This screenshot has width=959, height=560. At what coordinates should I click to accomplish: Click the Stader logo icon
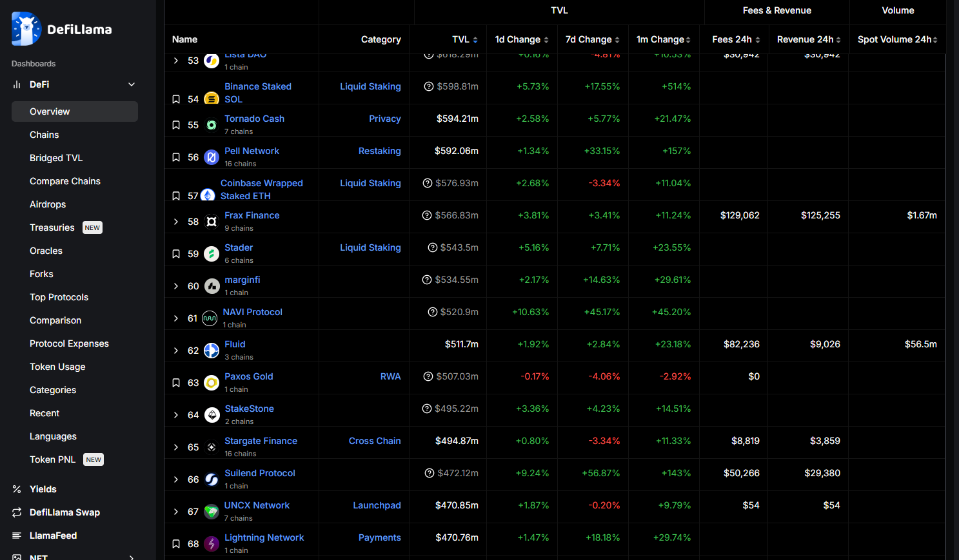(212, 254)
